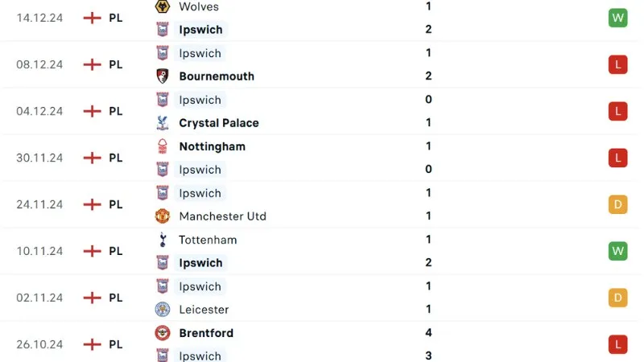Click the Bournemouth club crest icon
The width and height of the screenshot is (644, 362).
point(163,76)
